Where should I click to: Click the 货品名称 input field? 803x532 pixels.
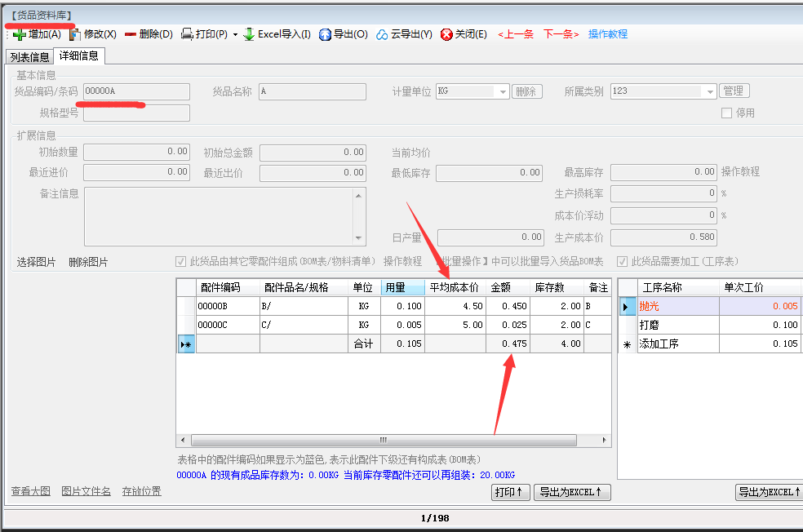point(312,91)
